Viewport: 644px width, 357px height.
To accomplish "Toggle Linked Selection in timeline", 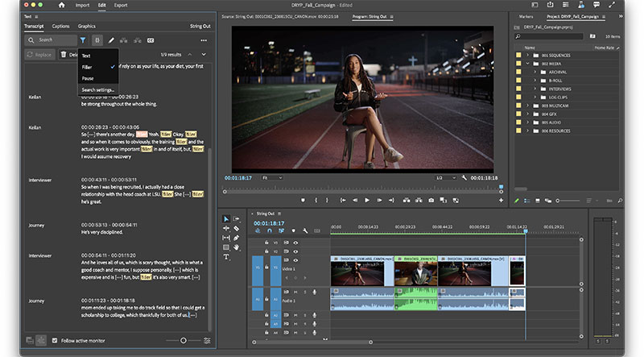I will [x=281, y=230].
